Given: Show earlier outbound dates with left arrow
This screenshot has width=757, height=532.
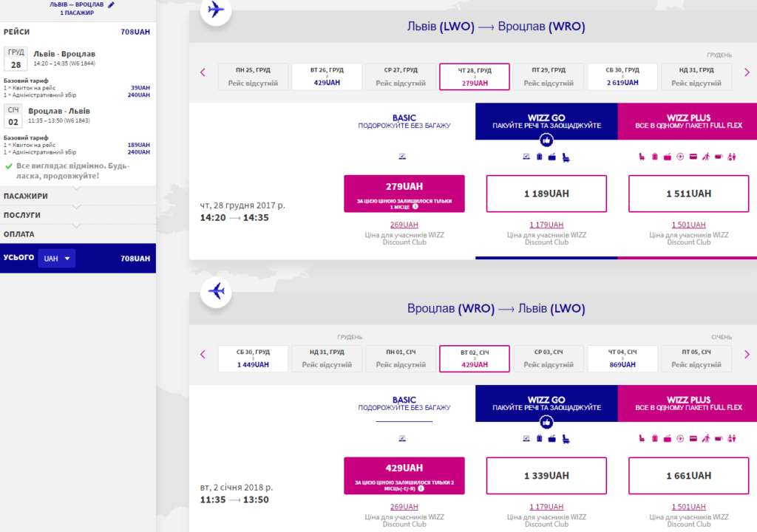Looking at the screenshot, I should [203, 72].
